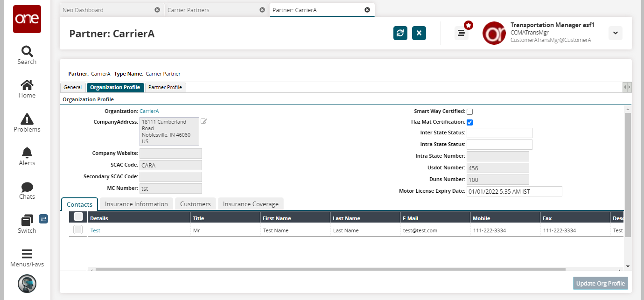Open the Menus/Favs hamburger icon
Image resolution: width=644 pixels, height=300 pixels.
[x=27, y=254]
